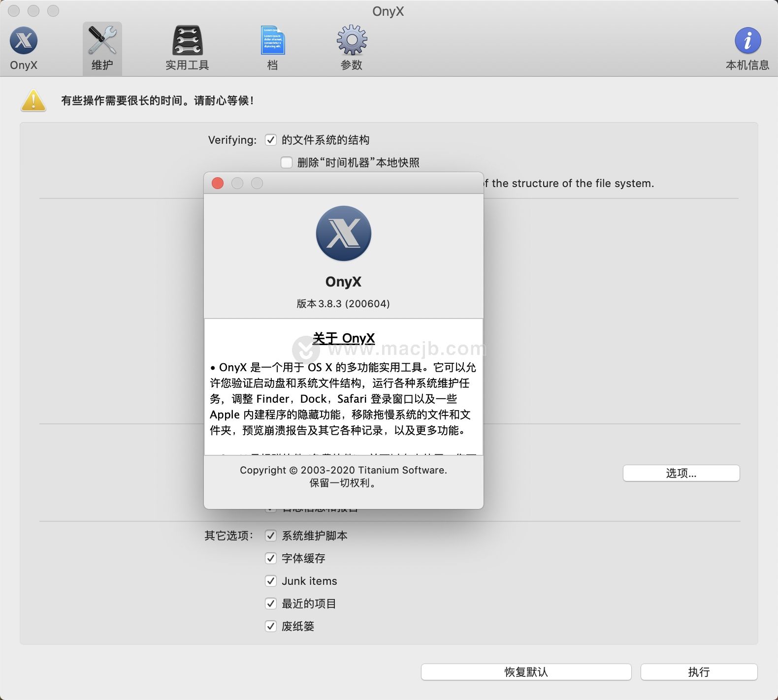Click the large OnyX logo in About dialog

(x=344, y=233)
